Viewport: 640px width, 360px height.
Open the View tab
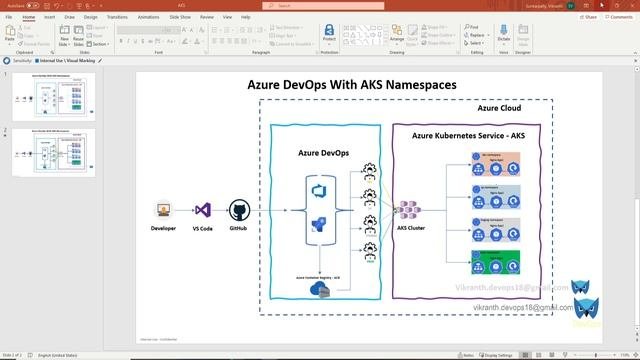227,17
